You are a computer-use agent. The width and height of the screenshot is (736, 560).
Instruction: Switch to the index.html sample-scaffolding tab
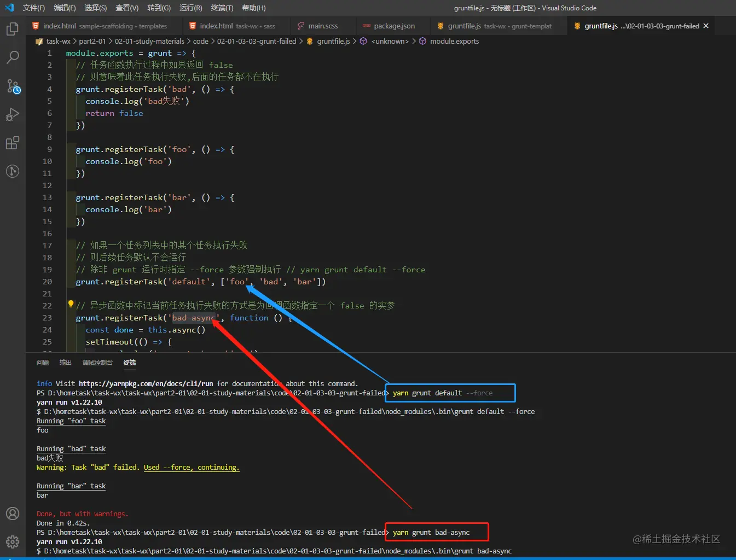pyautogui.click(x=104, y=26)
